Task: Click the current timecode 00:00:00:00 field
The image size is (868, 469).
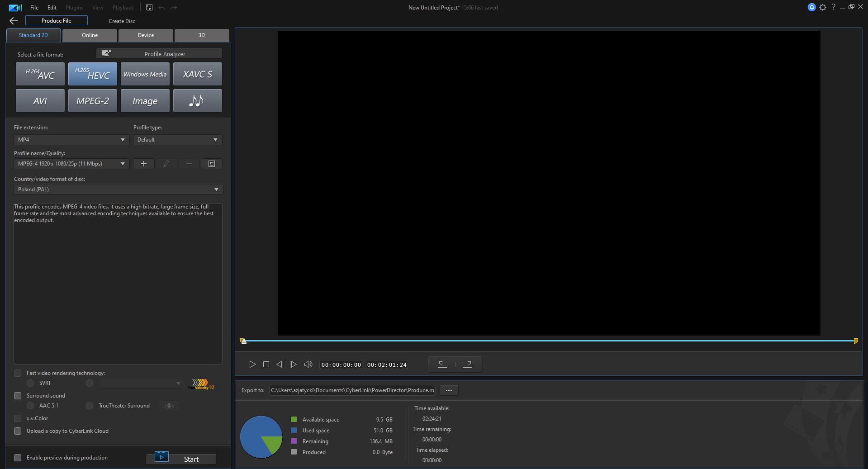Action: coord(341,365)
